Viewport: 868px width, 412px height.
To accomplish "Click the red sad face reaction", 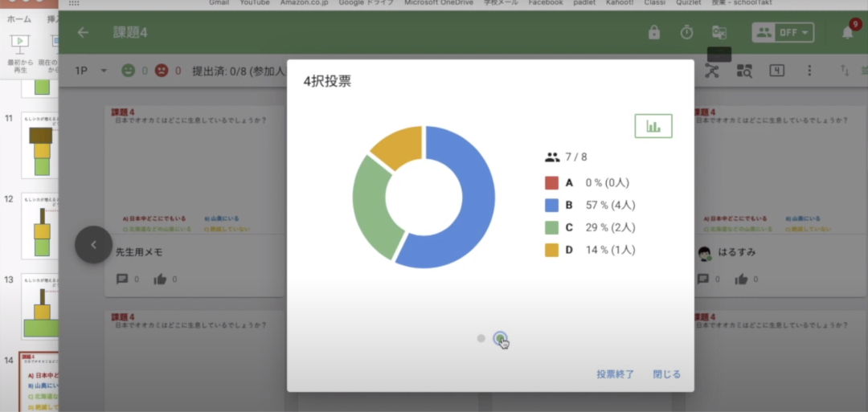I will coord(162,71).
